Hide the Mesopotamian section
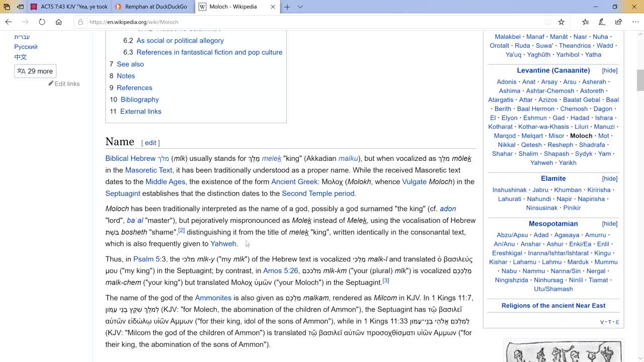The image size is (644, 362). pos(609,224)
